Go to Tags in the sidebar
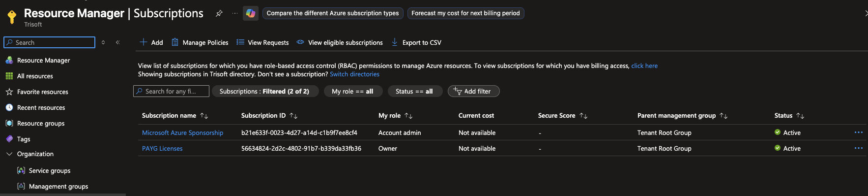Viewport: 868px width, 196px height. click(x=24, y=139)
